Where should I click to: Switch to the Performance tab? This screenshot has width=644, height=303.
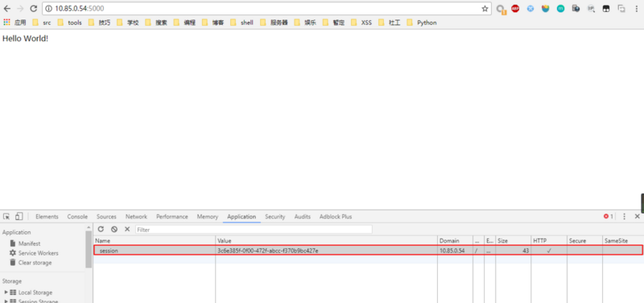tap(172, 217)
